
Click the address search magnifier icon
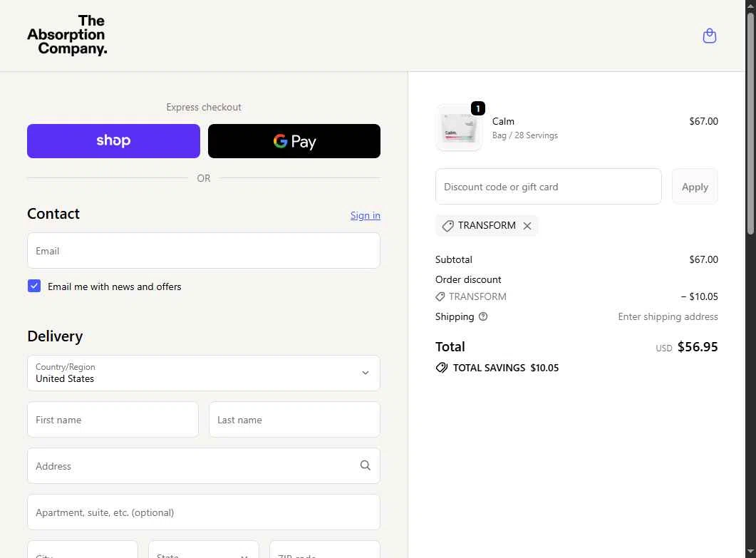[x=366, y=465]
